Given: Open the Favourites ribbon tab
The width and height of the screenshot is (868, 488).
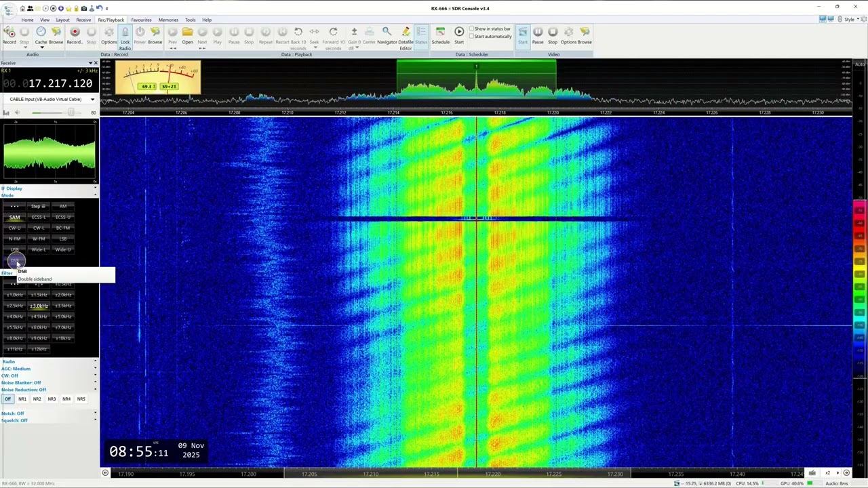Looking at the screenshot, I should [x=141, y=20].
